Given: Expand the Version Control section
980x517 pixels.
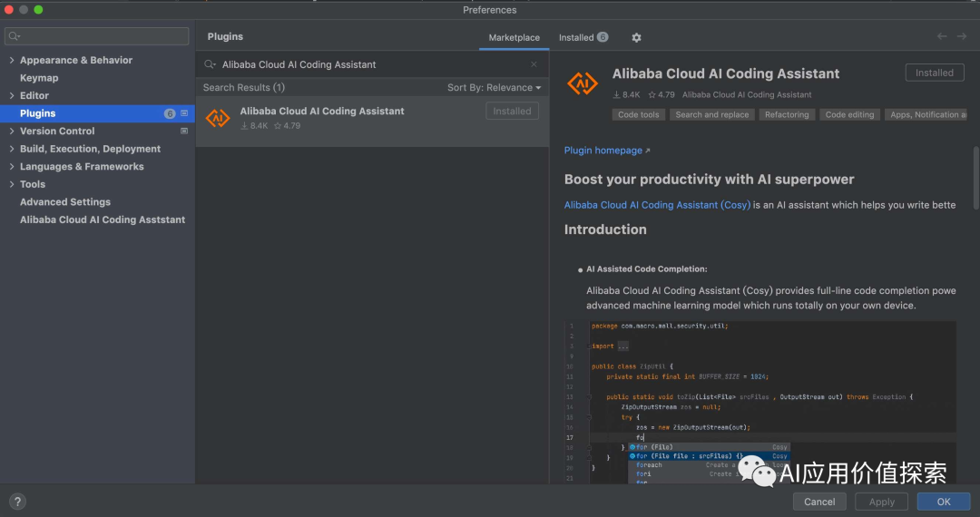Looking at the screenshot, I should tap(12, 132).
